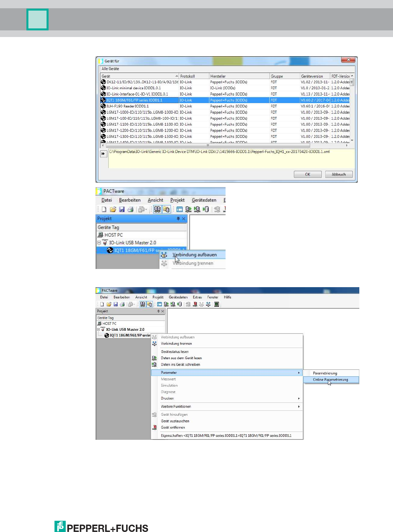Click double-arrow expand icon beside the IODD file path

pos(103,154)
